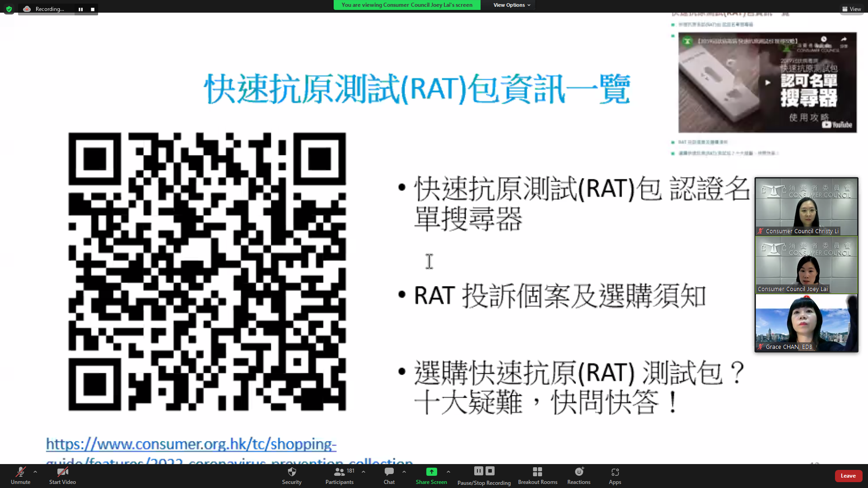Click the slide title 快速抗原測試(RAT)包資訊一覽
The image size is (868, 488).
coord(417,89)
